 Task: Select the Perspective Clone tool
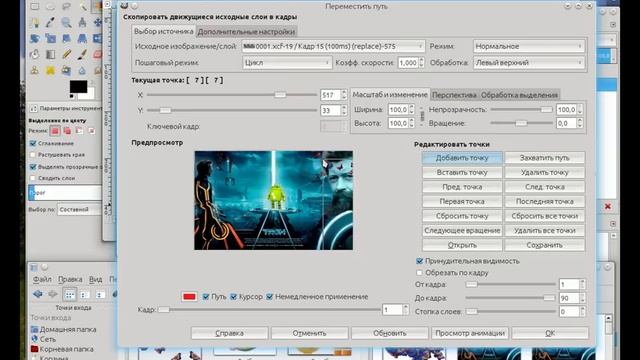66,70
